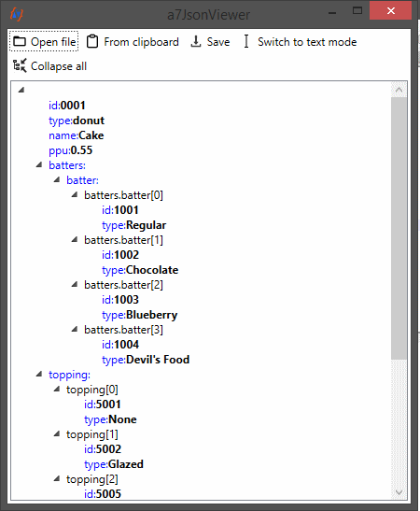Select the batters: label
This screenshot has height=511, width=420.
click(x=67, y=165)
